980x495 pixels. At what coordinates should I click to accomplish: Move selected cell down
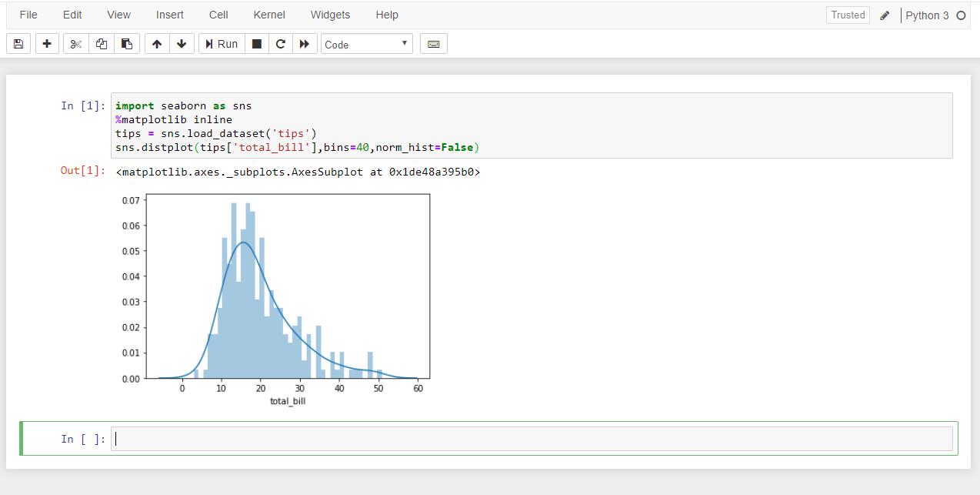(182, 43)
